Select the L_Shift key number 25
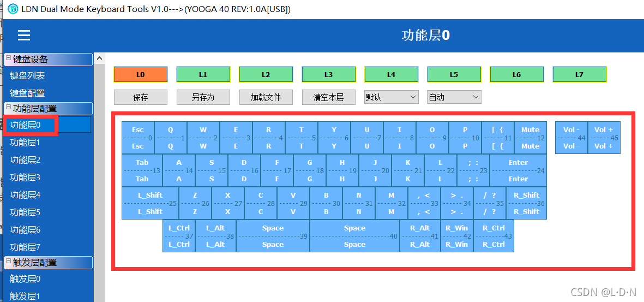 pos(151,203)
